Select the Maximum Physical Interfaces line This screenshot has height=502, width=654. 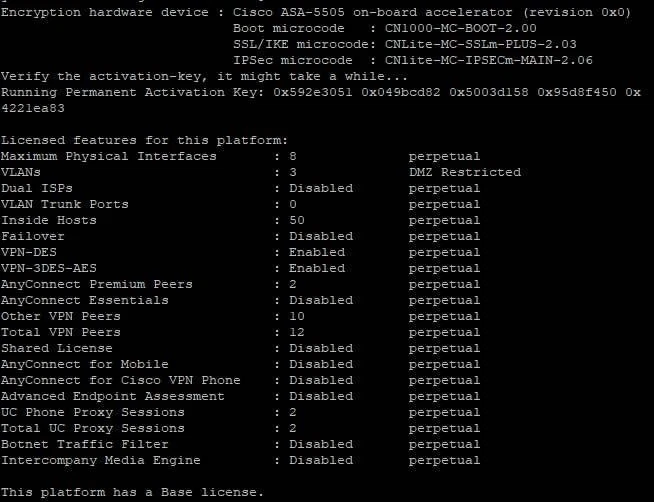coord(240,156)
